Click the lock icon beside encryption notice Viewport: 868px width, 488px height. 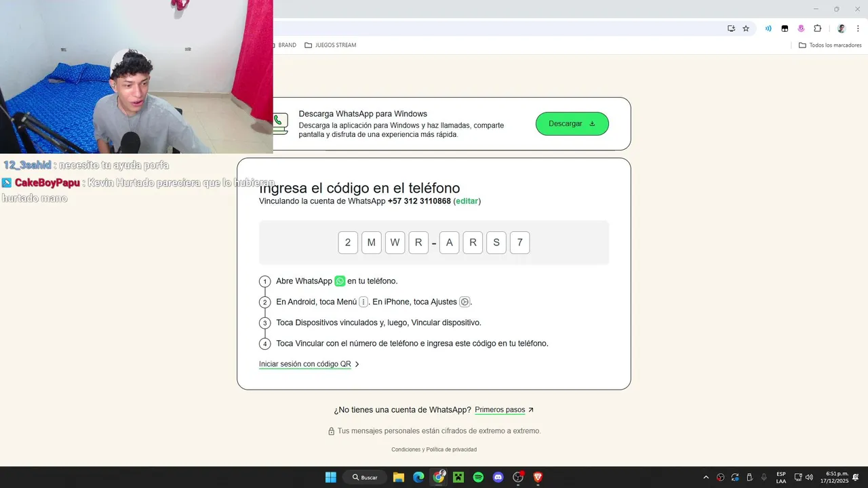pyautogui.click(x=332, y=431)
